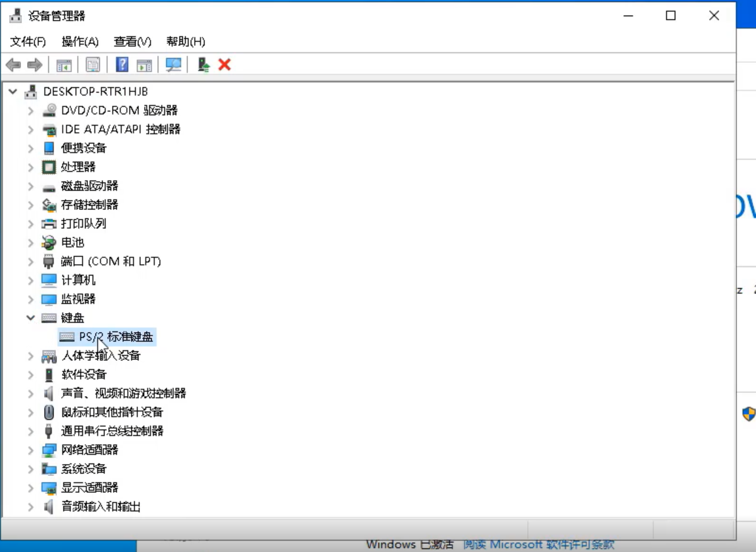
Task: Click the Back arrow in toolbar
Action: pyautogui.click(x=13, y=65)
